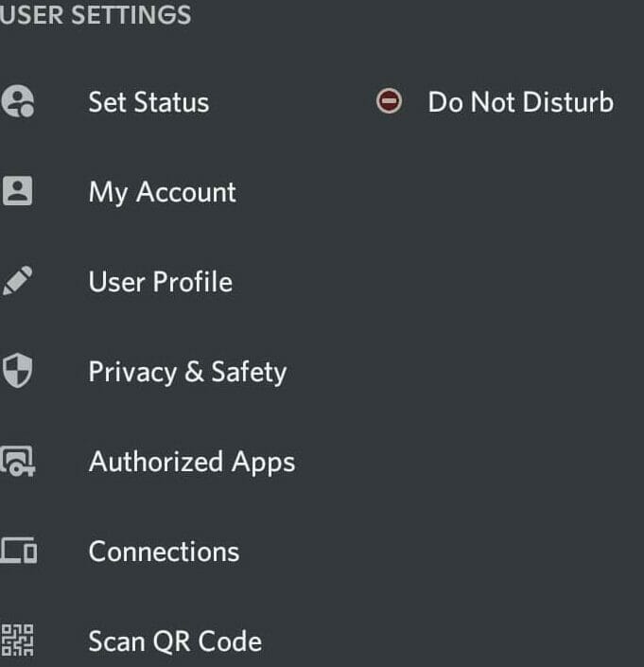Click the Authorized Apps key icon
Image resolution: width=644 pixels, height=667 pixels.
pos(17,462)
